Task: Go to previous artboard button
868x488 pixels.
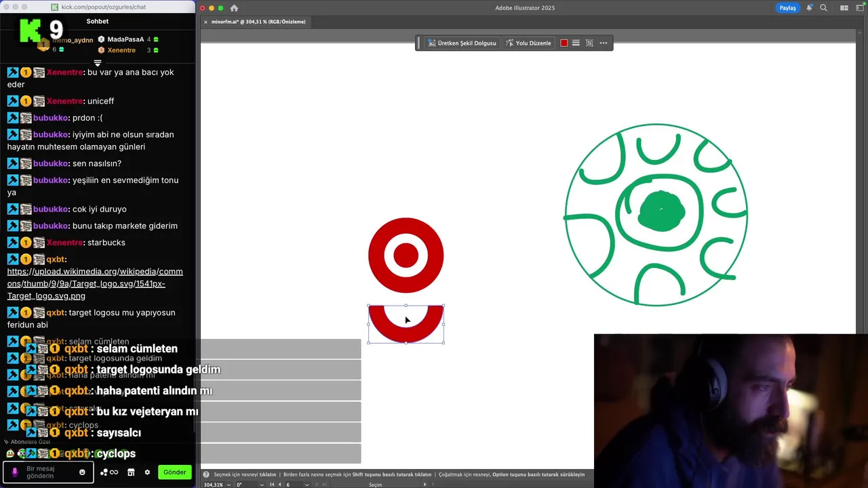Action: (280, 485)
